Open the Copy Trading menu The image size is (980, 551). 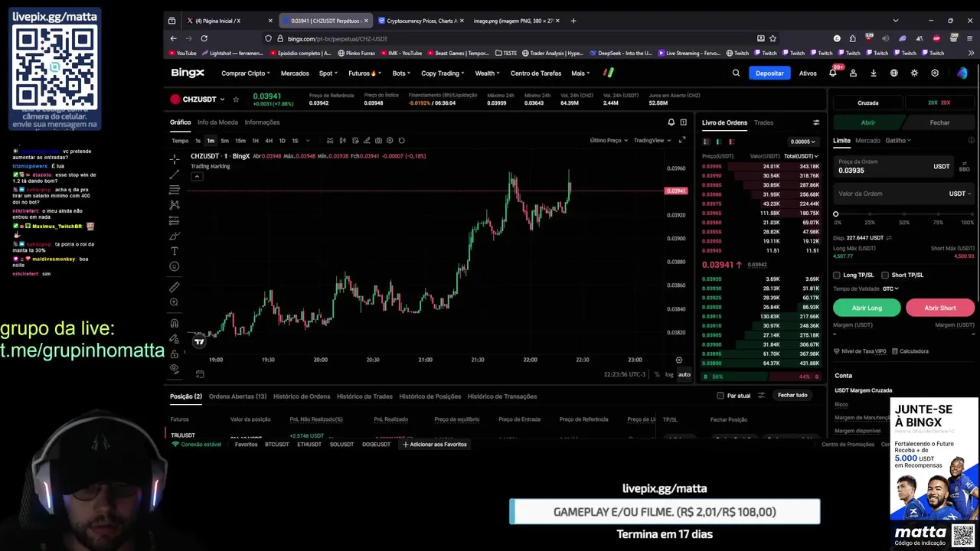[443, 73]
